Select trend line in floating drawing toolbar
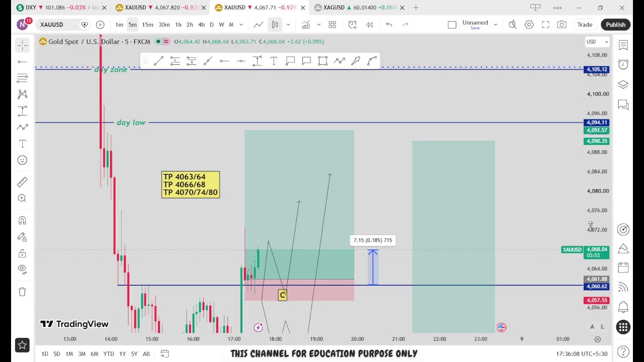Screen dimensions: 644x362 [x=158, y=61]
